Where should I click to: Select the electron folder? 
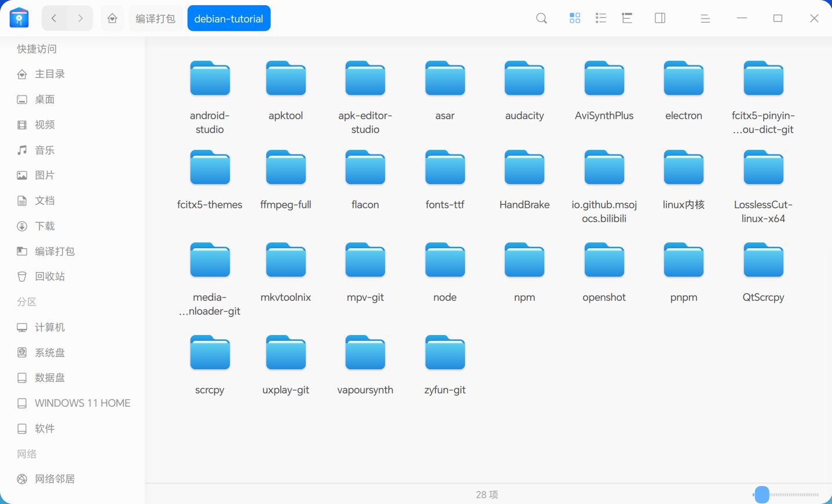684,90
